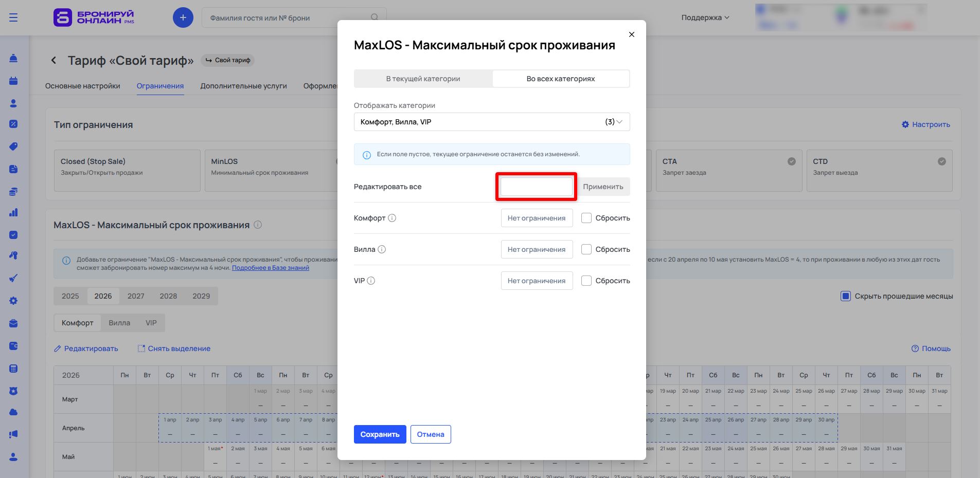The height and width of the screenshot is (478, 980).
Task: Open the bar chart reports icon in the sidebar
Action: point(13,212)
